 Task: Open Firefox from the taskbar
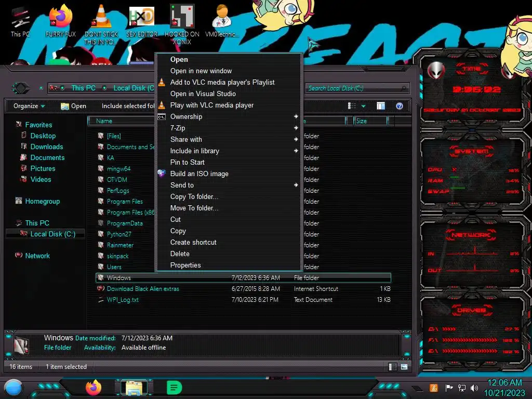point(94,388)
